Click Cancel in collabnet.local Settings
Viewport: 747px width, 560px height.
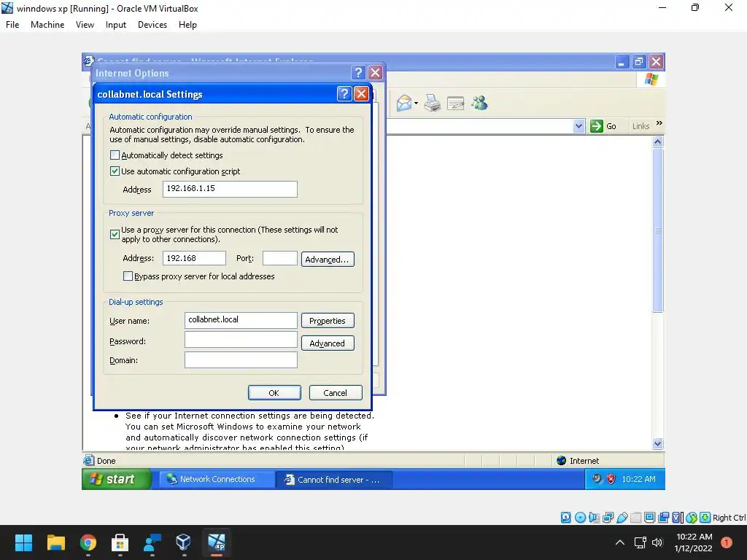point(336,393)
